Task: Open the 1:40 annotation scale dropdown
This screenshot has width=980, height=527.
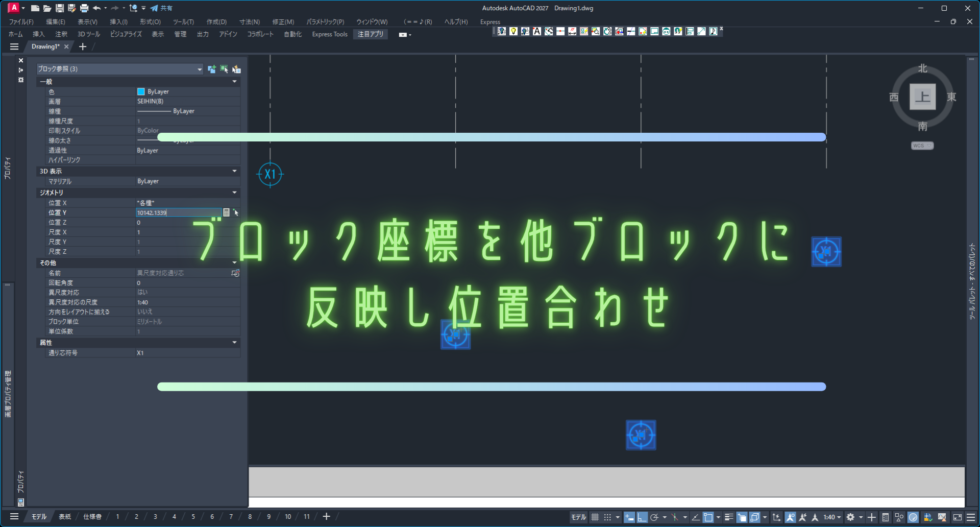Action: 832,517
